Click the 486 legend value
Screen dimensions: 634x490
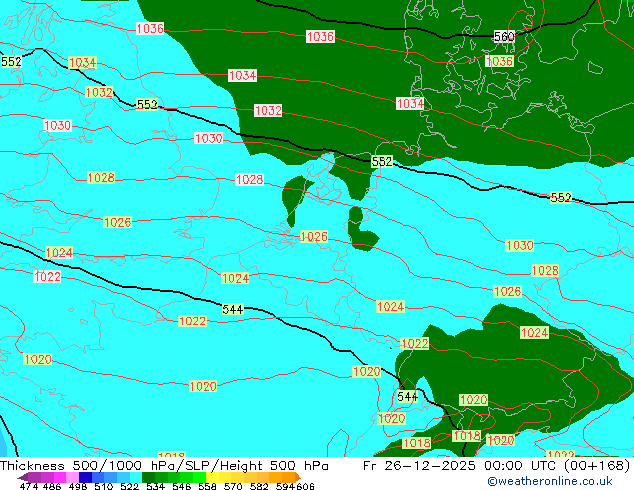[x=52, y=486]
